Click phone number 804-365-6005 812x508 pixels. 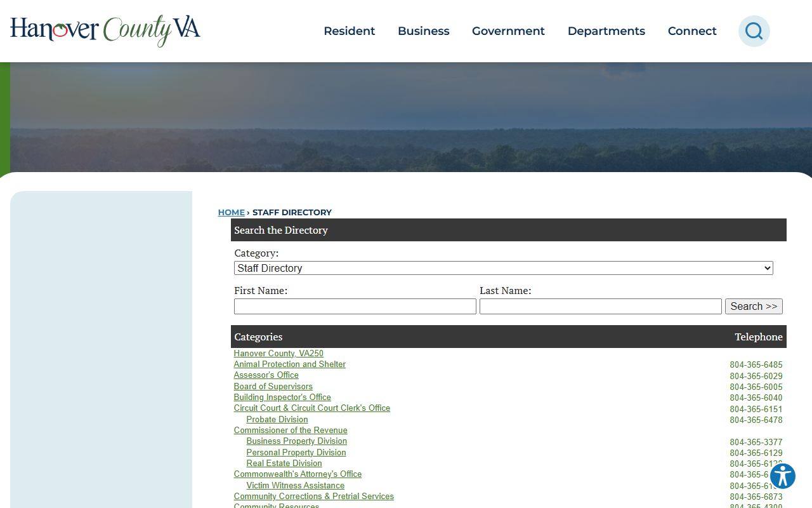coord(756,387)
